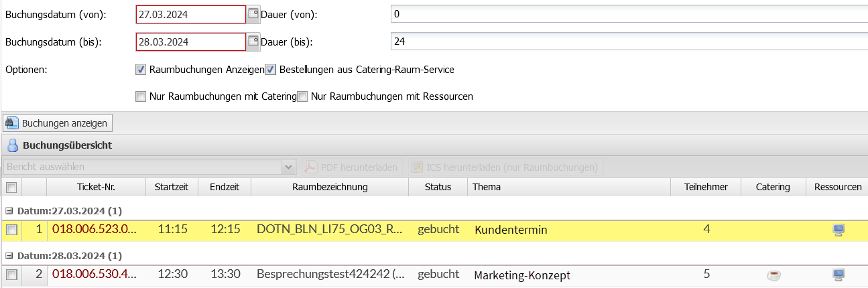The width and height of the screenshot is (868, 288).
Task: Uncheck Raumbuchungen Anzeigen checkbox
Action: [x=141, y=69]
